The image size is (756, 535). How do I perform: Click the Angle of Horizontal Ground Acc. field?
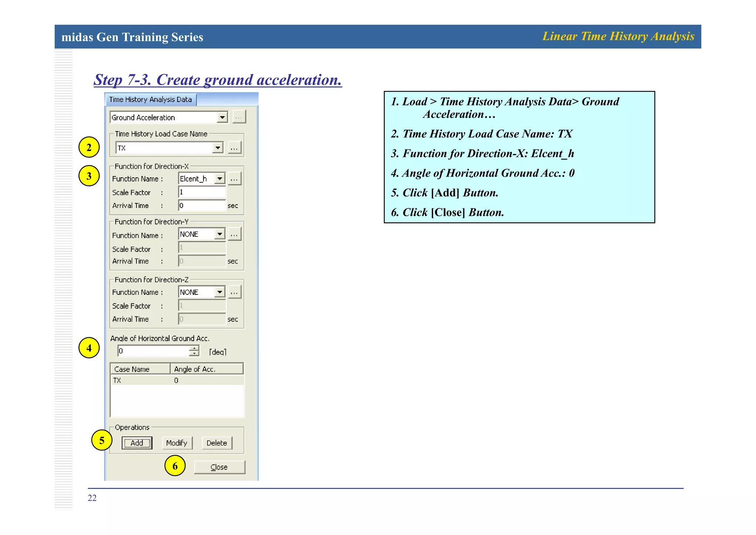coord(154,351)
